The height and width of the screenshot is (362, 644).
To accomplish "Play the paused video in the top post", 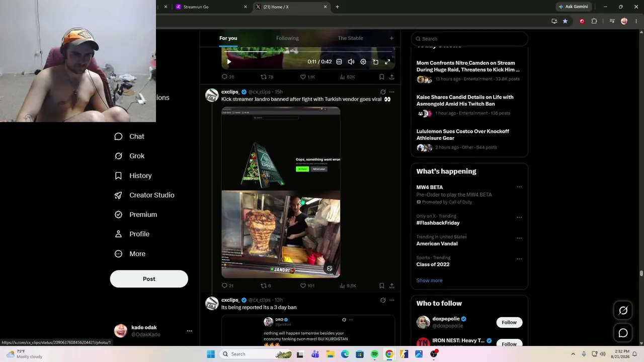I will tap(229, 62).
